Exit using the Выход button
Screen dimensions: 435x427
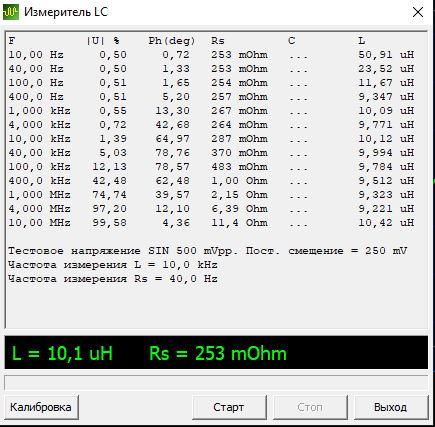point(391,407)
